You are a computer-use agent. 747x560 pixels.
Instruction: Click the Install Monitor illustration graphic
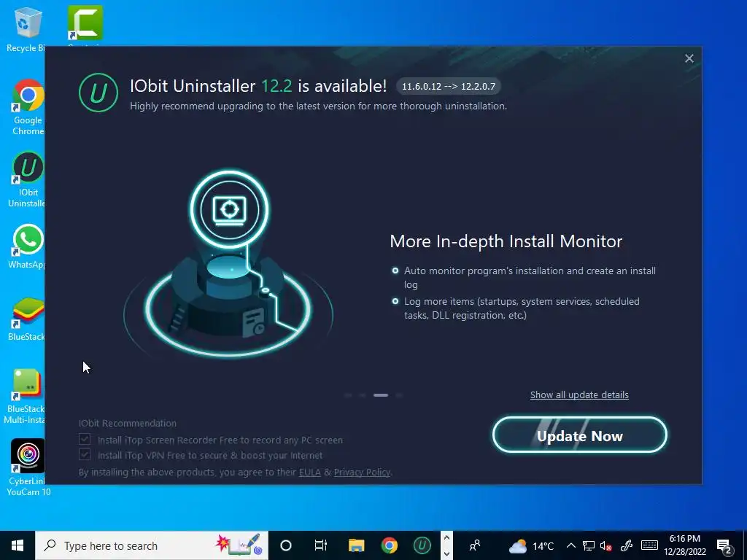click(228, 264)
